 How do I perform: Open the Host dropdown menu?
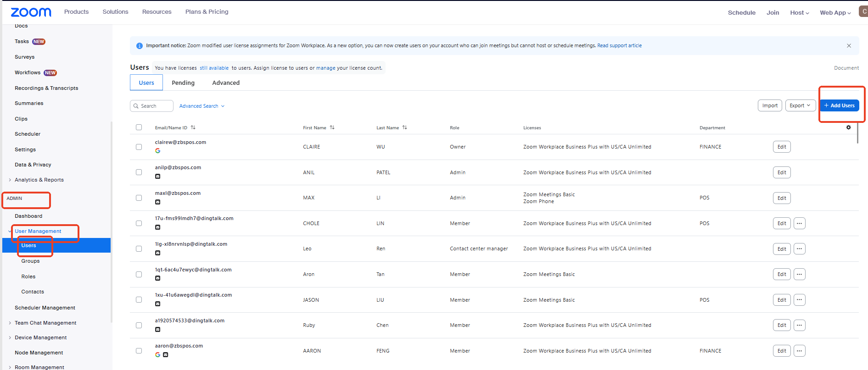(x=799, y=13)
